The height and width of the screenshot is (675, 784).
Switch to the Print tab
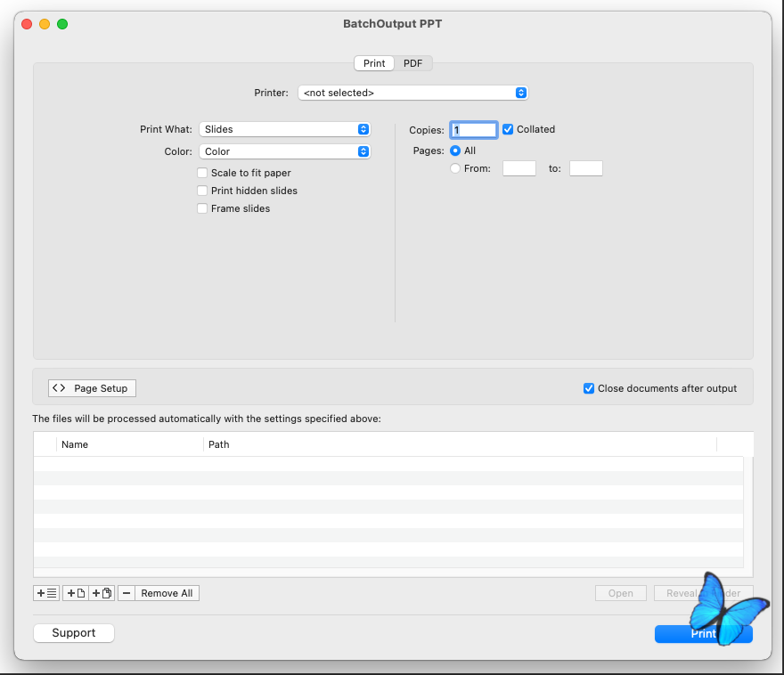coord(374,63)
